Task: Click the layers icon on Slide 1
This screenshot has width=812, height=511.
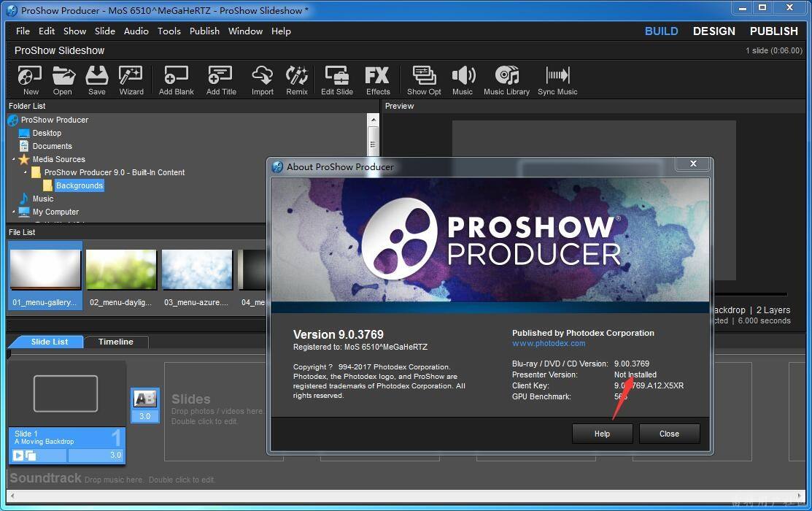Action: [x=31, y=456]
